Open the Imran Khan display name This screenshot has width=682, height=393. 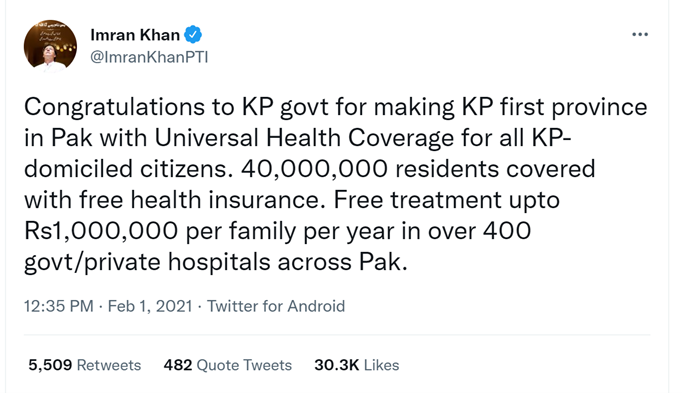coord(135,35)
